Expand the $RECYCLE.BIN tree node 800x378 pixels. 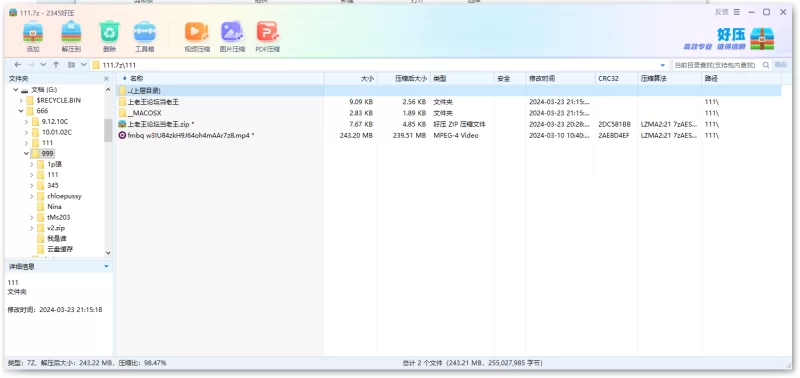(21, 100)
